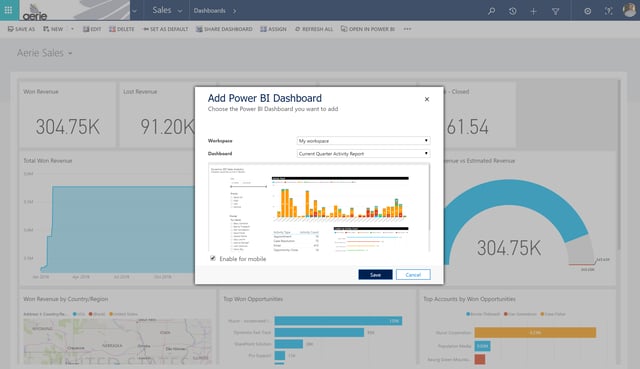Open the user profile avatar
Viewport: 640px width, 369px height.
(x=630, y=10)
